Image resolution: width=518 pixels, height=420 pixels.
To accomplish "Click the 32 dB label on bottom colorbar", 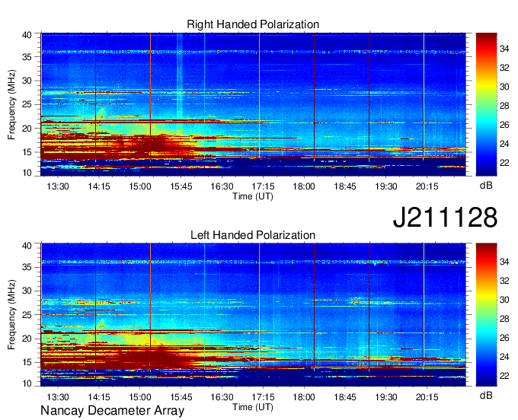I will coord(504,281).
